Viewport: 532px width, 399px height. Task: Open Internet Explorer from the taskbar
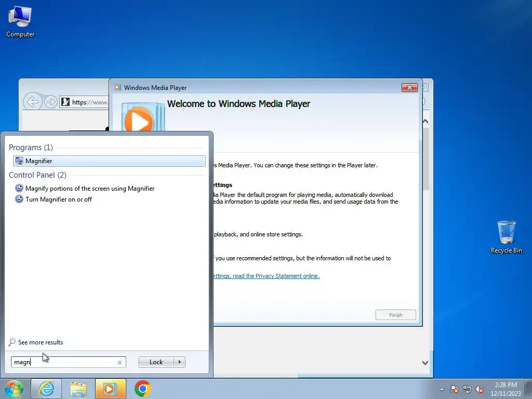click(x=46, y=389)
